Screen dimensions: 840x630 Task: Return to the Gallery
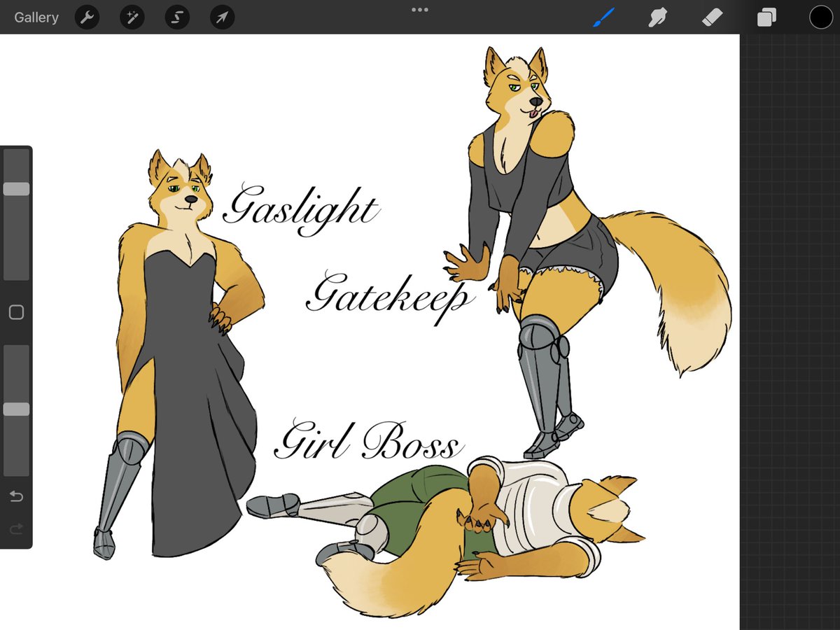point(36,17)
